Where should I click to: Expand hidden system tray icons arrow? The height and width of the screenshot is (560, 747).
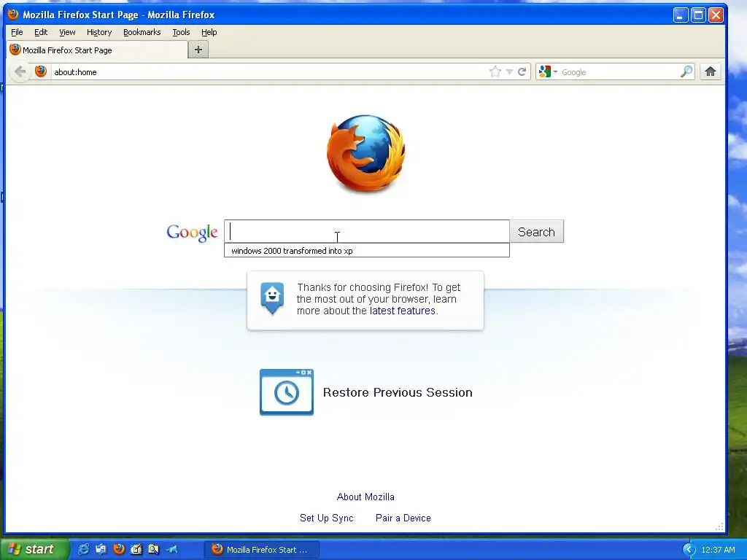coord(689,550)
